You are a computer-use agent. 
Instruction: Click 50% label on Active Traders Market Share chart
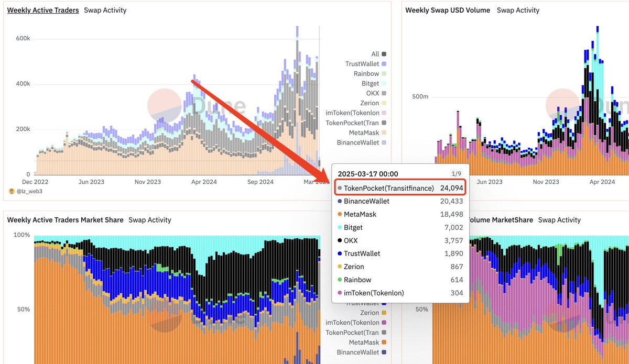24,309
